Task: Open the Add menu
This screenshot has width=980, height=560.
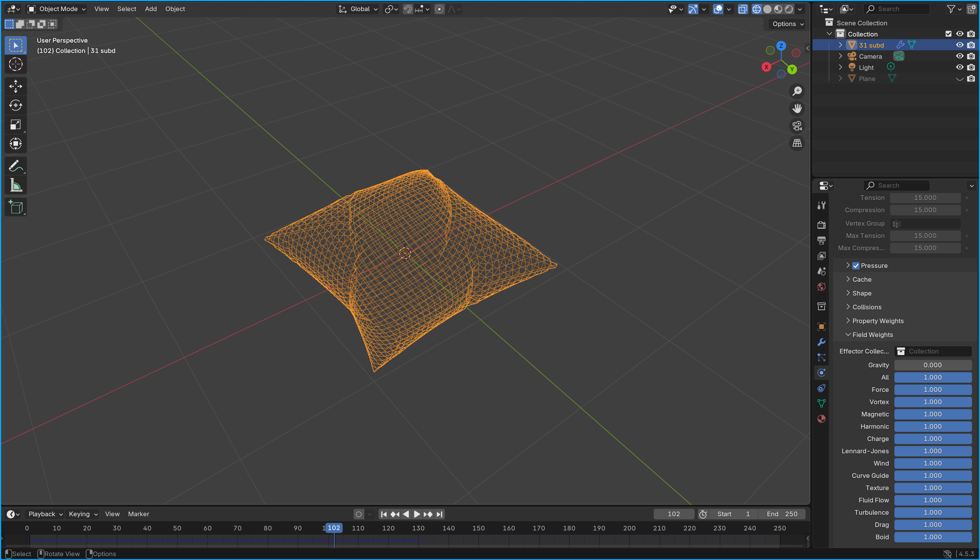Action: tap(151, 9)
